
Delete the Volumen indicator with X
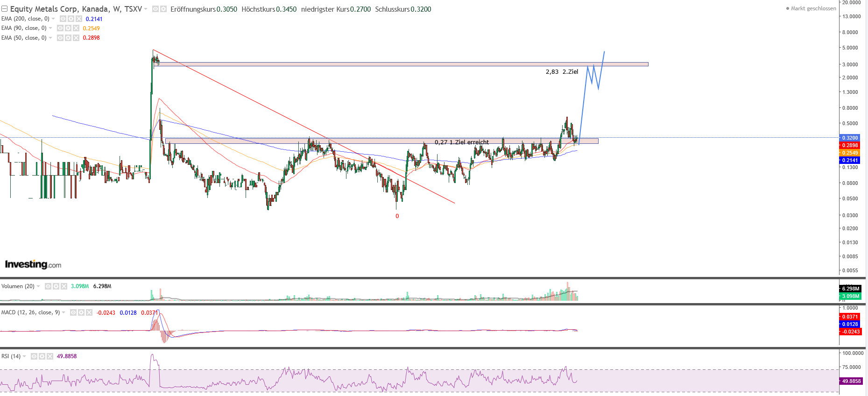tap(64, 286)
